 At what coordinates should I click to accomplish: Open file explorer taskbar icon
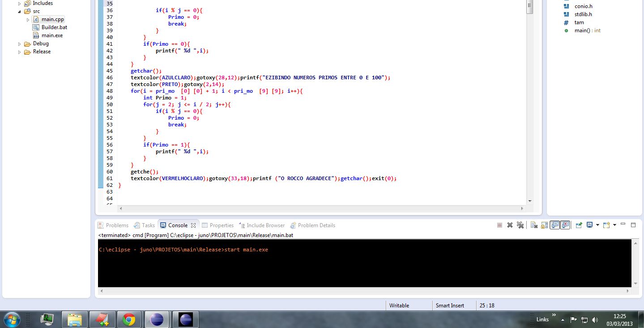(74, 320)
